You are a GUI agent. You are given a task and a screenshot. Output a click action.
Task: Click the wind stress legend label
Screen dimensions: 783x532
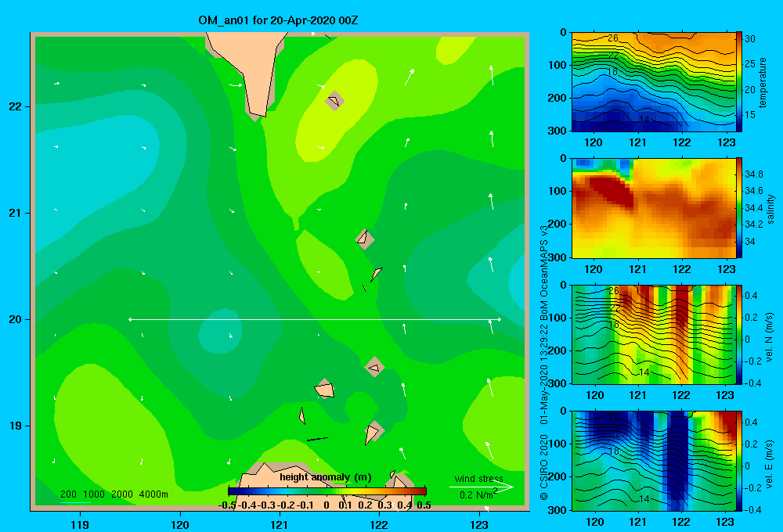tap(478, 478)
